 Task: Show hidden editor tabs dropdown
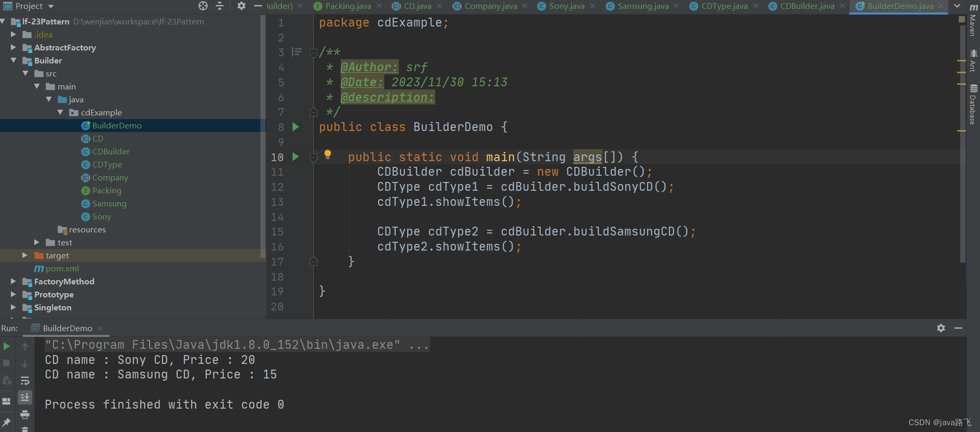957,6
